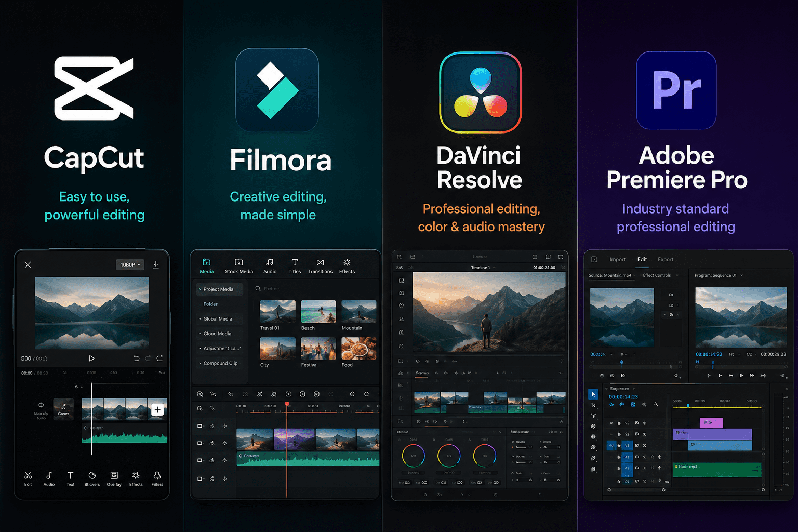Open the Stock Media tab in Filmora
This screenshot has width=798, height=532.
pyautogui.click(x=239, y=266)
